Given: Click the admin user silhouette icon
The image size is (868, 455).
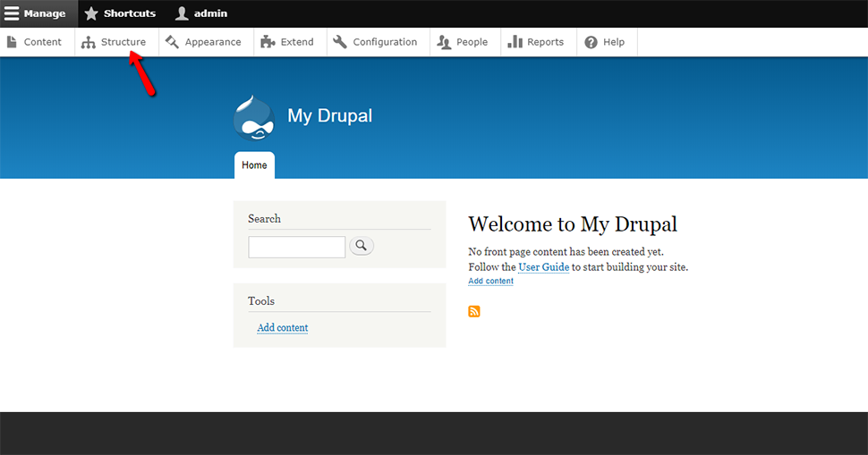Looking at the screenshot, I should [x=182, y=13].
